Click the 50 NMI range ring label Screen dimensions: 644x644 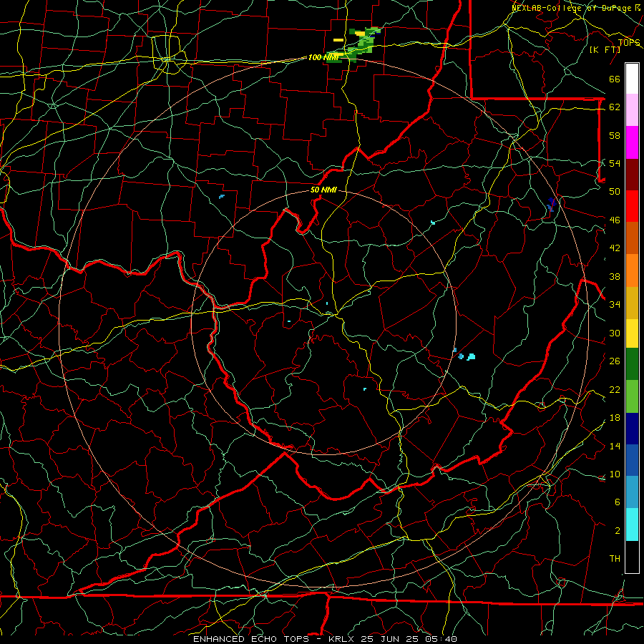point(323,190)
